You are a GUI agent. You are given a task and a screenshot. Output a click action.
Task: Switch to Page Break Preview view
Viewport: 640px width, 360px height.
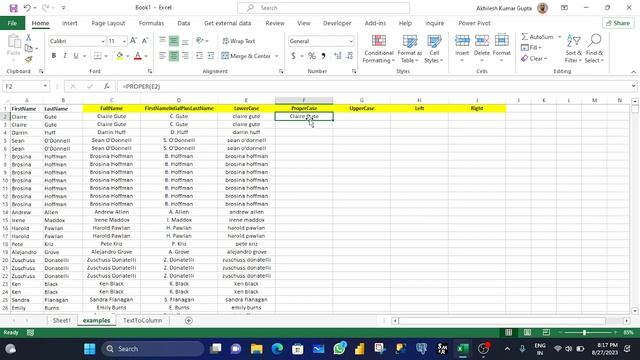coord(546,332)
